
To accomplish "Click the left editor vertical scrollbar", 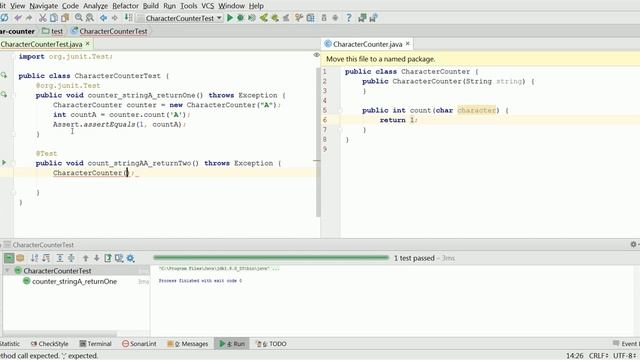I will click(318, 143).
